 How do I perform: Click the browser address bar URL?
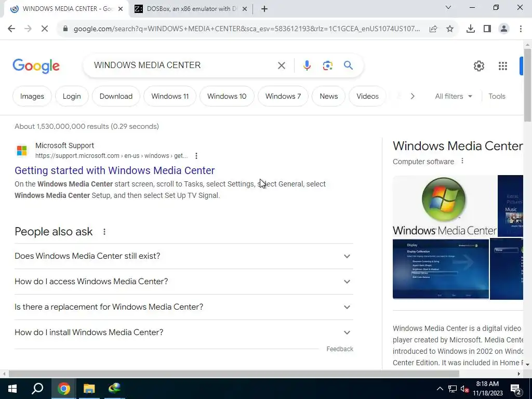point(247,29)
